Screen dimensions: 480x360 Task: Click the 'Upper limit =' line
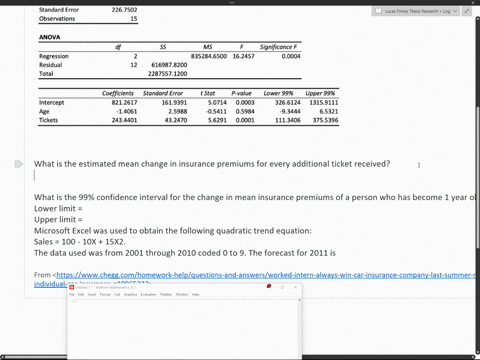point(58,220)
